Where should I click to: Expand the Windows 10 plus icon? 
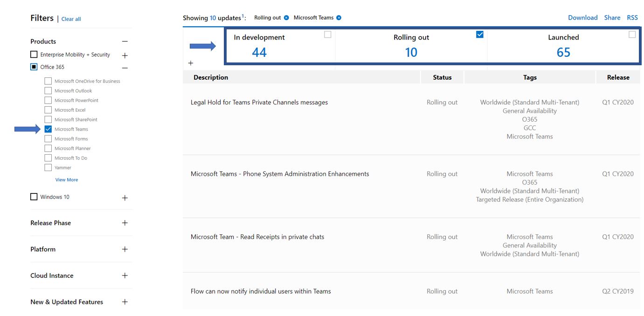pyautogui.click(x=125, y=198)
